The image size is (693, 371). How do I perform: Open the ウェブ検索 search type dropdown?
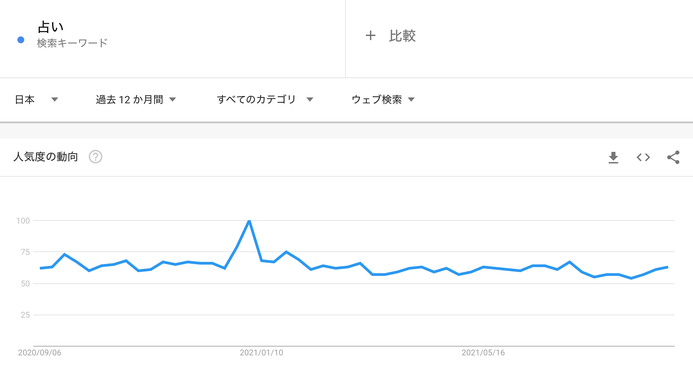click(383, 99)
